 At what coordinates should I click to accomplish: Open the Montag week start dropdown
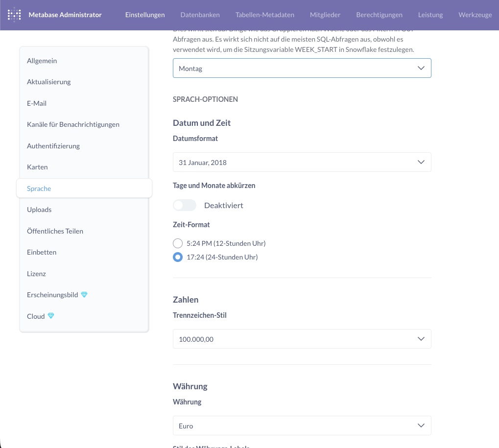(302, 69)
